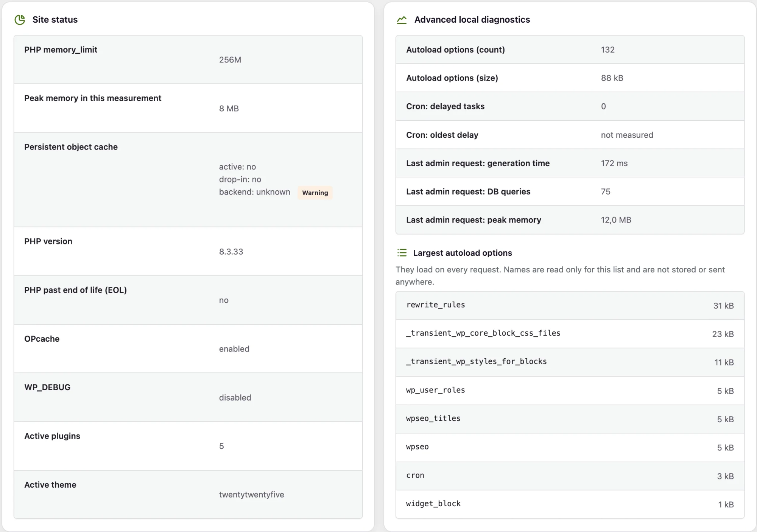
Task: Click the admin peak memory 12,0 MB
Action: (x=616, y=220)
